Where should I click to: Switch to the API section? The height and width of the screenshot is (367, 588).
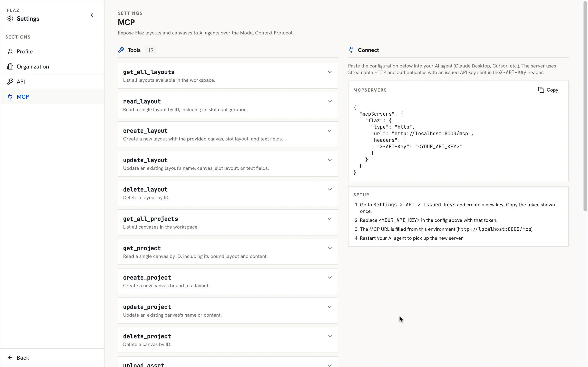point(52,82)
